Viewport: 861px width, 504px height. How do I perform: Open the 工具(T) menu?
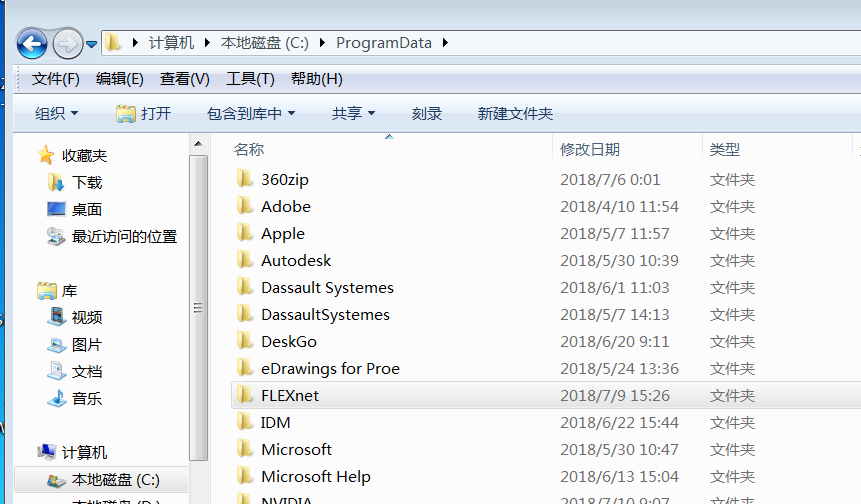point(250,79)
